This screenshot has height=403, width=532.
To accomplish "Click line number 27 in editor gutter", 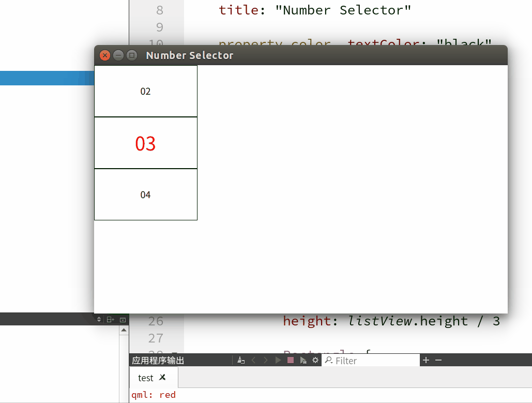I will 156,338.
